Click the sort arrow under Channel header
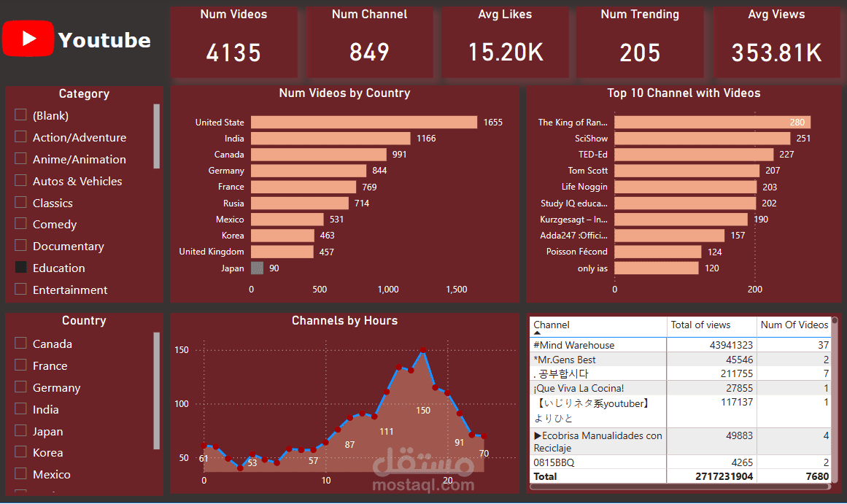The width and height of the screenshot is (847, 504). pos(537,333)
